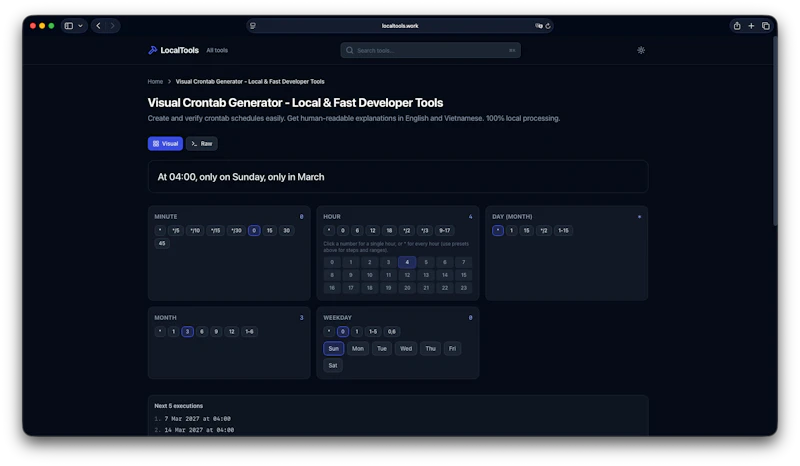Click the magnifier icon in the search box

tap(349, 50)
